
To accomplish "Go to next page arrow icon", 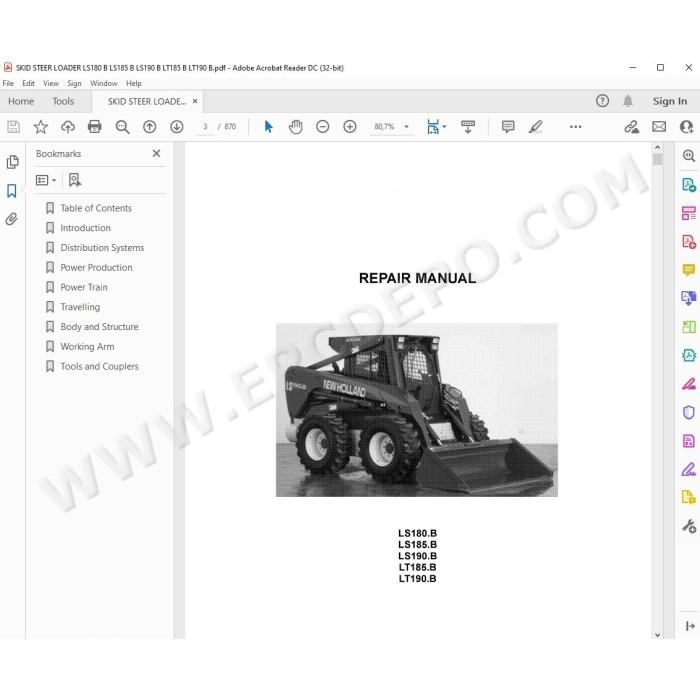I will (x=177, y=127).
